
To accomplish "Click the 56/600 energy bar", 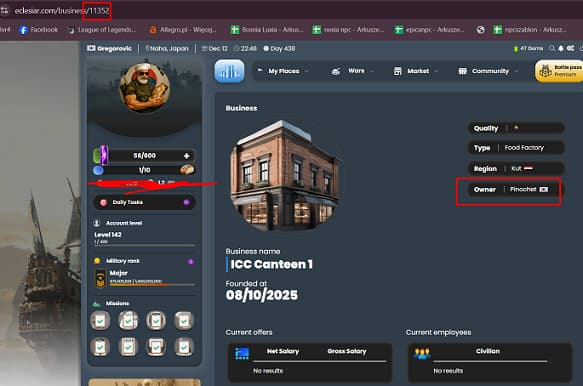I will tap(144, 155).
